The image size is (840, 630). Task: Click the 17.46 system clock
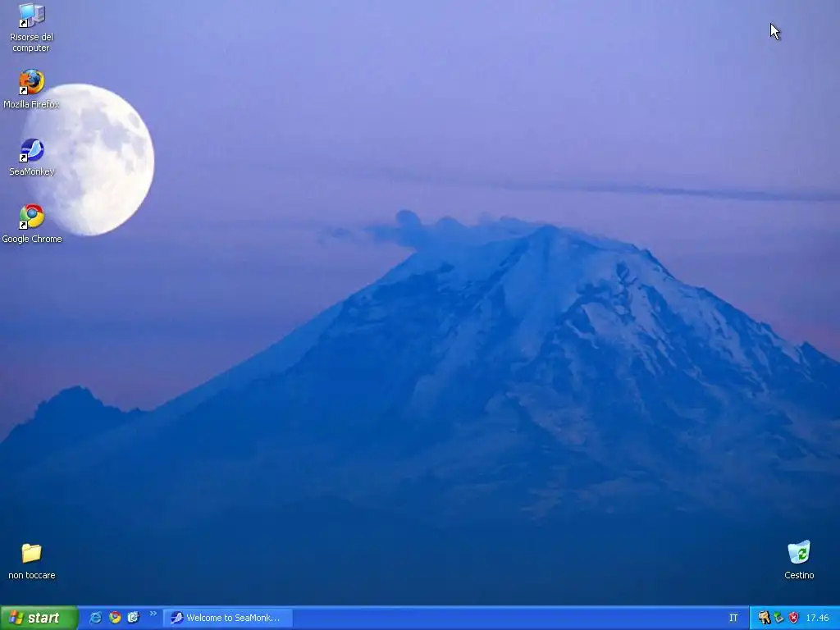[817, 618]
